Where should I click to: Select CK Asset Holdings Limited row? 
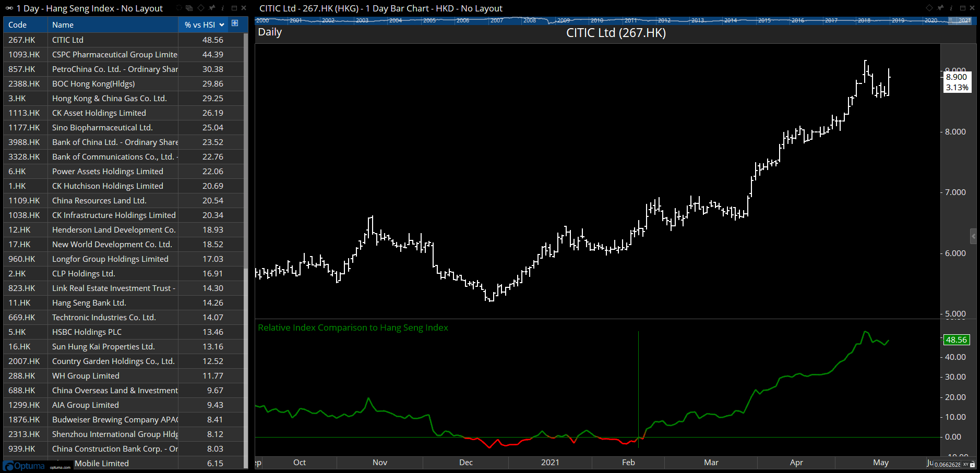(124, 113)
